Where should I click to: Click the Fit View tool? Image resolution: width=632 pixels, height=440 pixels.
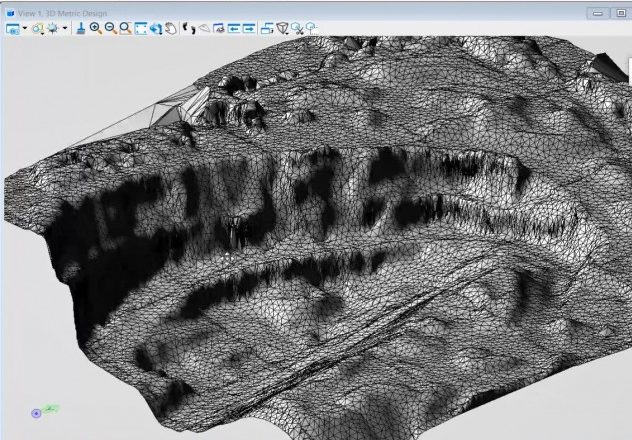tap(141, 29)
